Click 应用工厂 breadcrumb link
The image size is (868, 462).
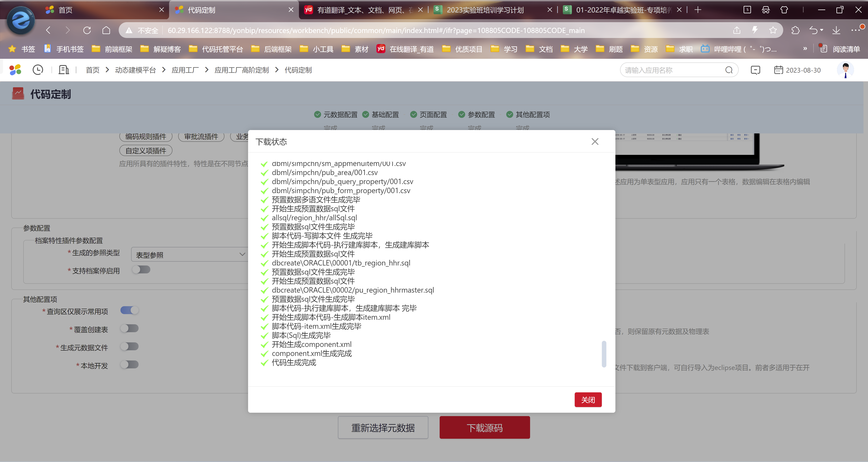185,70
